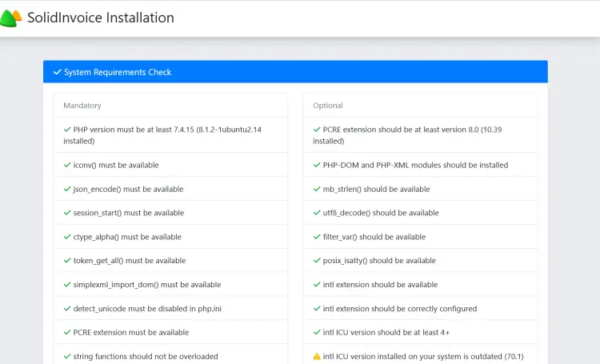The height and width of the screenshot is (364, 600).
Task: Click the check icon beside mb_strlen() item
Action: click(x=317, y=189)
